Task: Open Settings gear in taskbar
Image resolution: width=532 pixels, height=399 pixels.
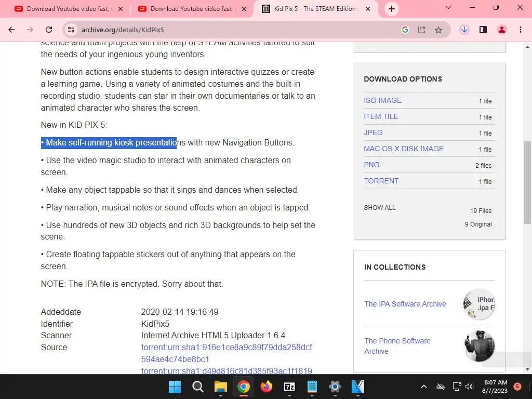Action: 335,387
